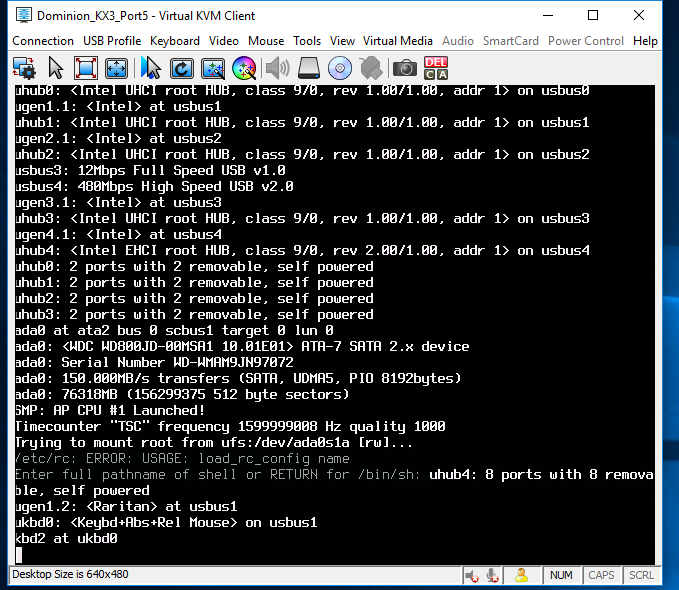Send Ctrl+Alt+Del using the DEL CA icon
Image resolution: width=679 pixels, height=590 pixels.
436,68
